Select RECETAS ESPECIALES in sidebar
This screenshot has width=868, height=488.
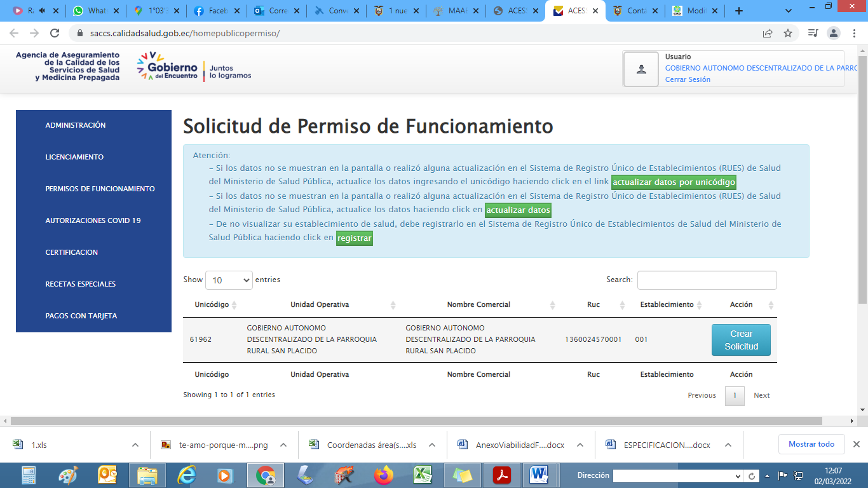[x=80, y=284]
